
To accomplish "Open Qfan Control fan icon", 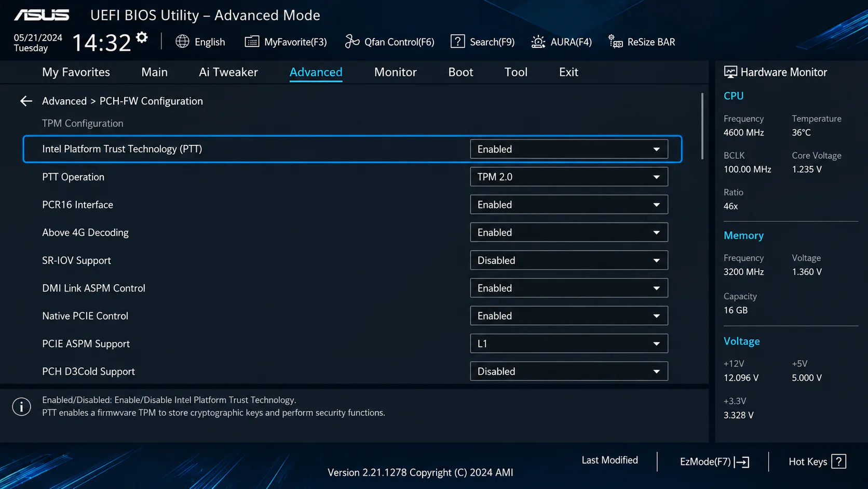I will (352, 42).
